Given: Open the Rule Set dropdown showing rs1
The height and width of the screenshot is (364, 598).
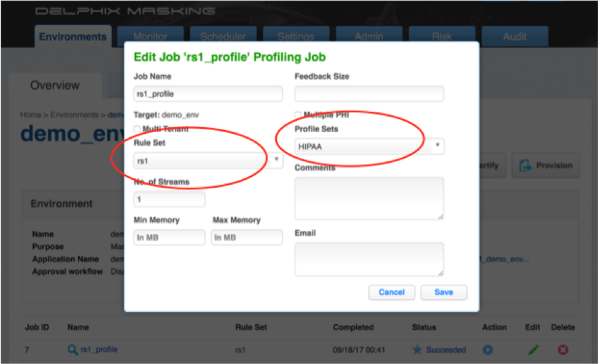Looking at the screenshot, I should tap(208, 160).
